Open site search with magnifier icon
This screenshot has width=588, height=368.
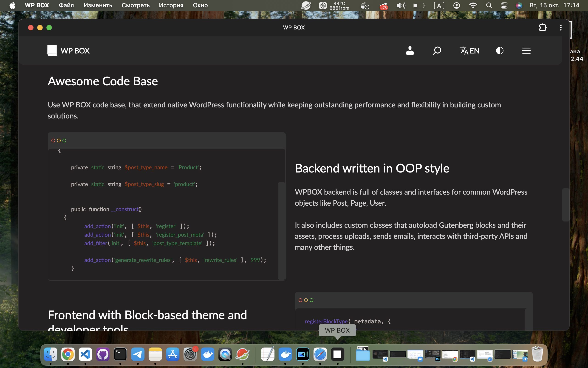click(x=437, y=51)
